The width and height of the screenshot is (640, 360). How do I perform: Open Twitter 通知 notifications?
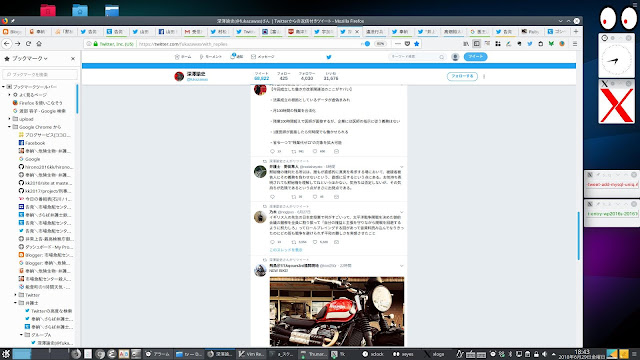[236, 57]
